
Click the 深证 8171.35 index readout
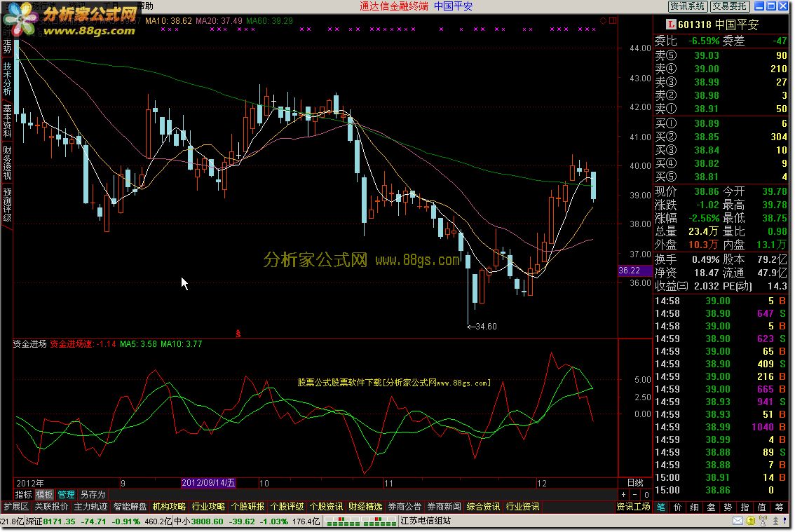(50, 521)
